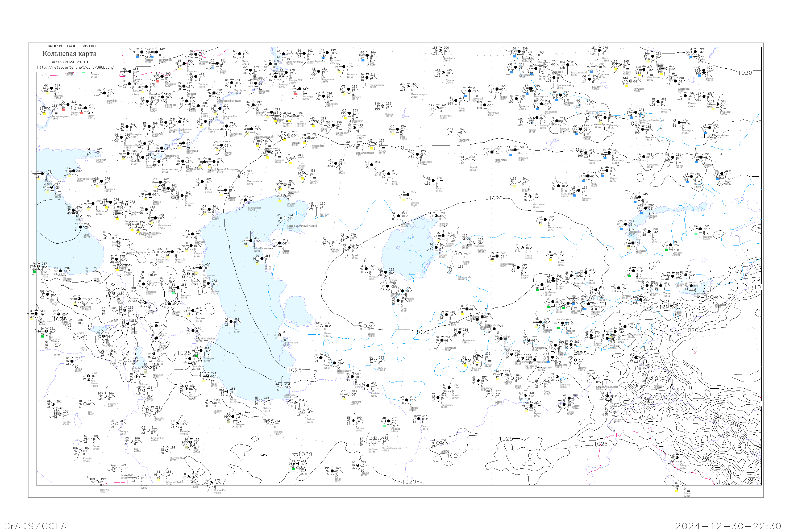Click the 1020 isobar label above Жезказган
798x532 pixels.
coord(495,198)
